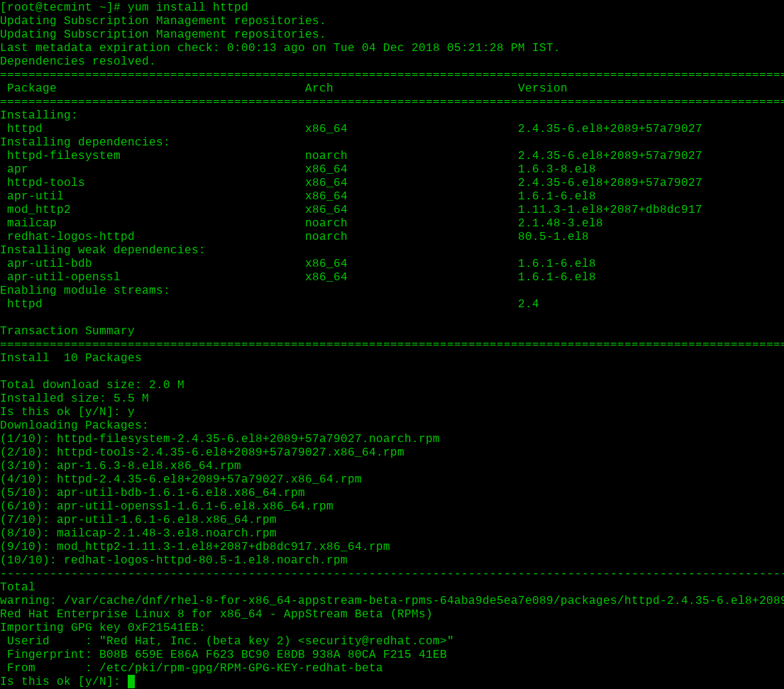Screen dimensions: 784x689
Task: Select 'mod_http2' package name in table
Action: tap(39, 209)
